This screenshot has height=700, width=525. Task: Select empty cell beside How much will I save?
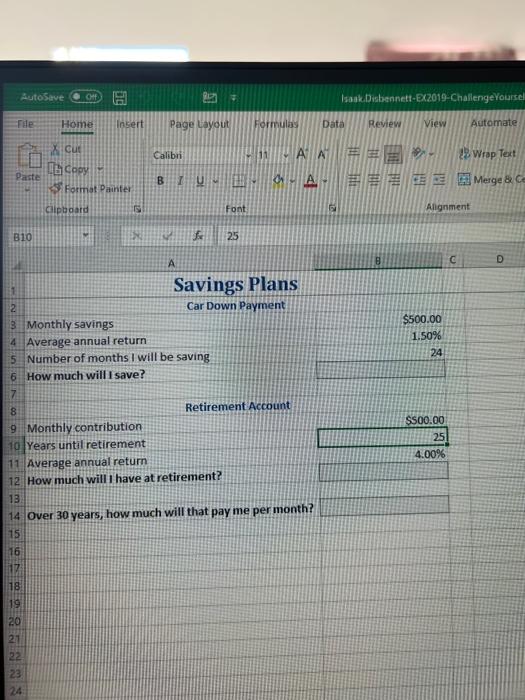pyautogui.click(x=380, y=370)
